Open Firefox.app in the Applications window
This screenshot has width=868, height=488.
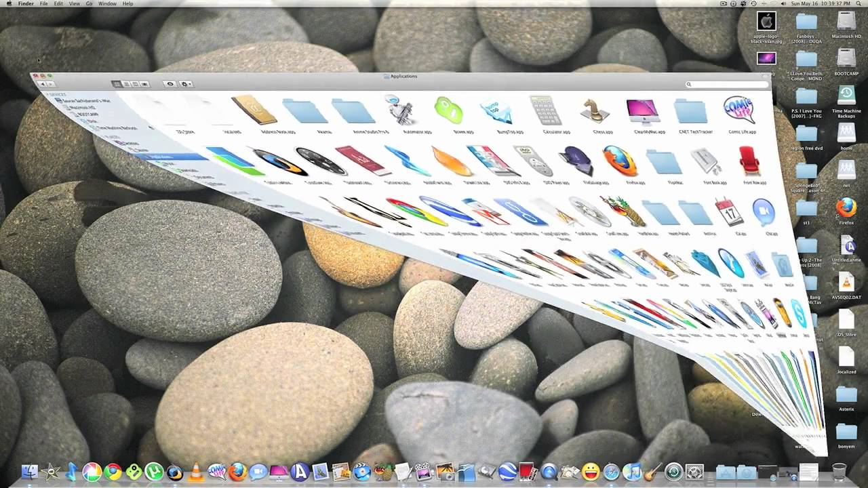(620, 161)
